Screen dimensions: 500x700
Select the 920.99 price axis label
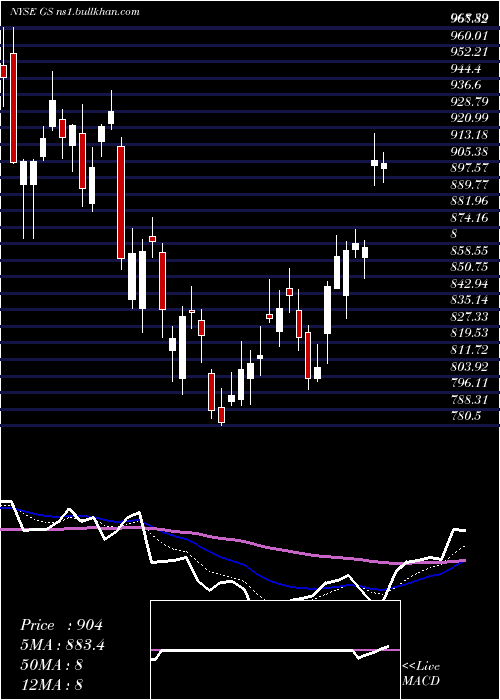pyautogui.click(x=469, y=118)
